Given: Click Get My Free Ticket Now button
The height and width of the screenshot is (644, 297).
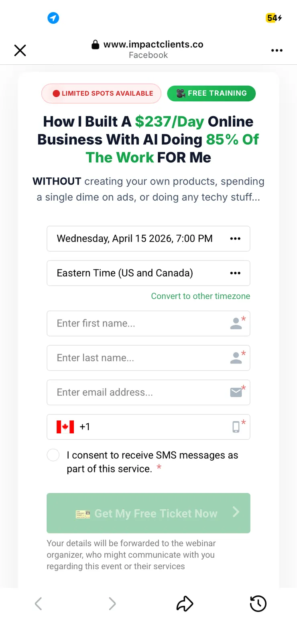Looking at the screenshot, I should click(x=148, y=513).
